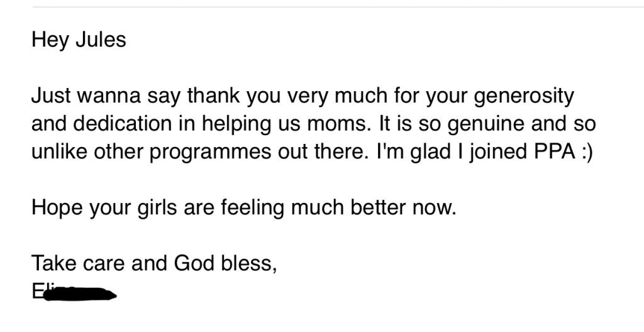Screen dimensions: 644x332
Task: Place cursor on the word "dedication"
Action: [131, 124]
